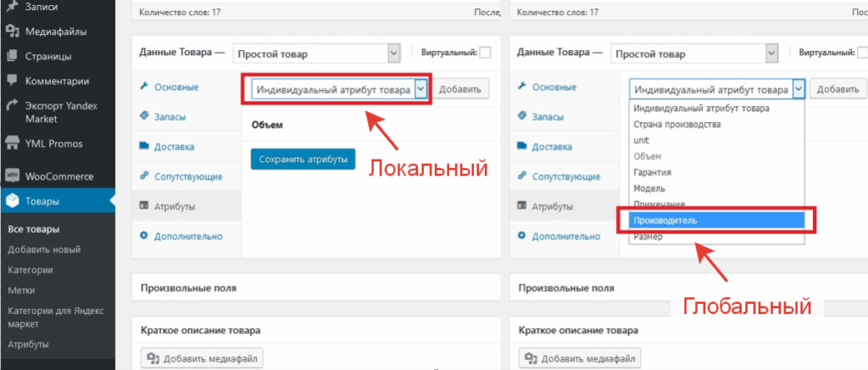The image size is (868, 370).
Task: Toggle the left Виртуальный checkbox
Action: click(x=485, y=53)
